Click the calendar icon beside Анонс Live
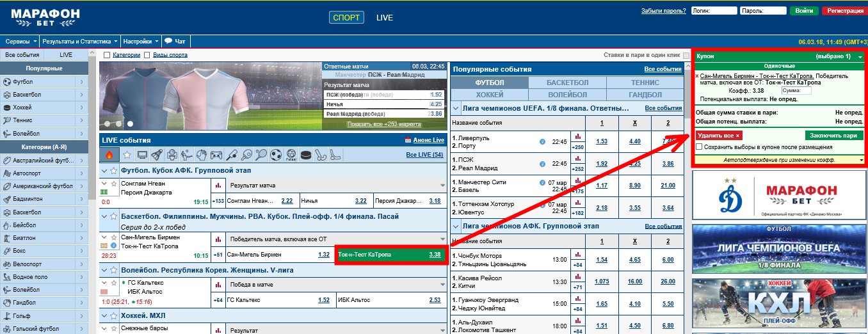 tap(408, 140)
